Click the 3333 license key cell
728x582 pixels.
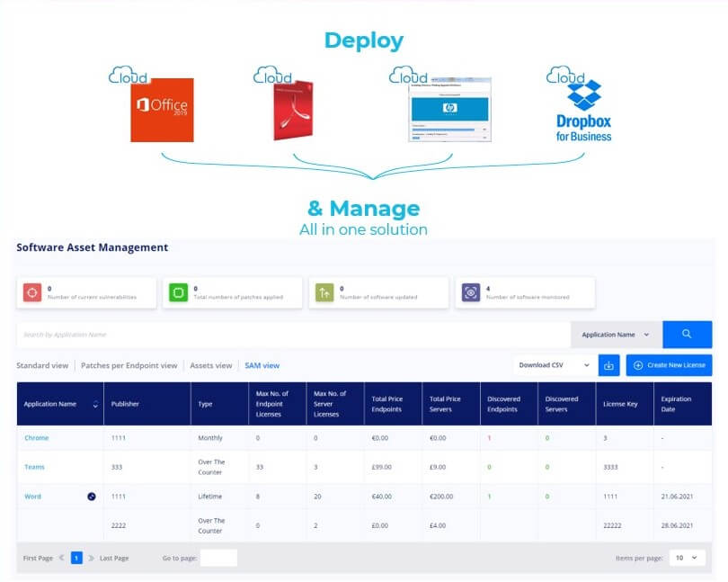[x=610, y=467]
